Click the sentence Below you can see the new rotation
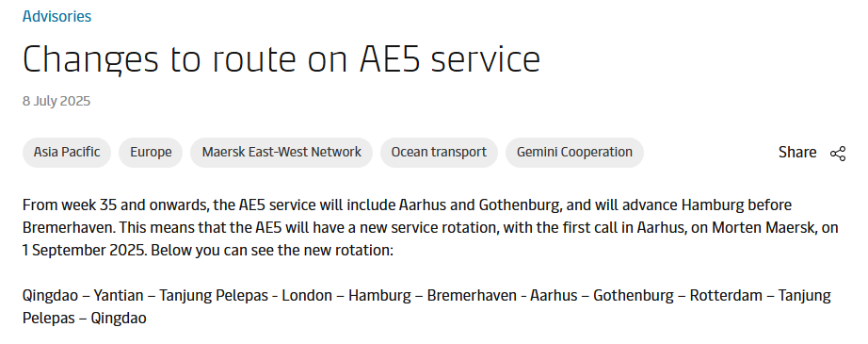This screenshot has width=868, height=344. [272, 251]
